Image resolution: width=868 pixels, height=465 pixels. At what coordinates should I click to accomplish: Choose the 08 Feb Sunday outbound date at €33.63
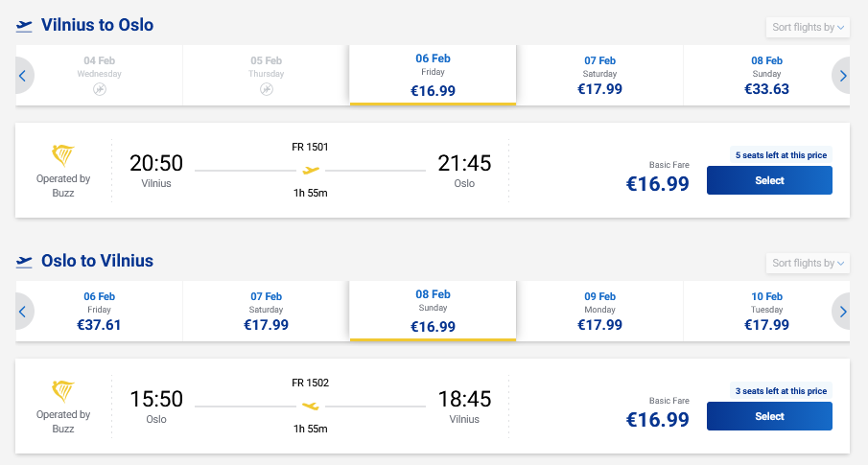(766, 75)
